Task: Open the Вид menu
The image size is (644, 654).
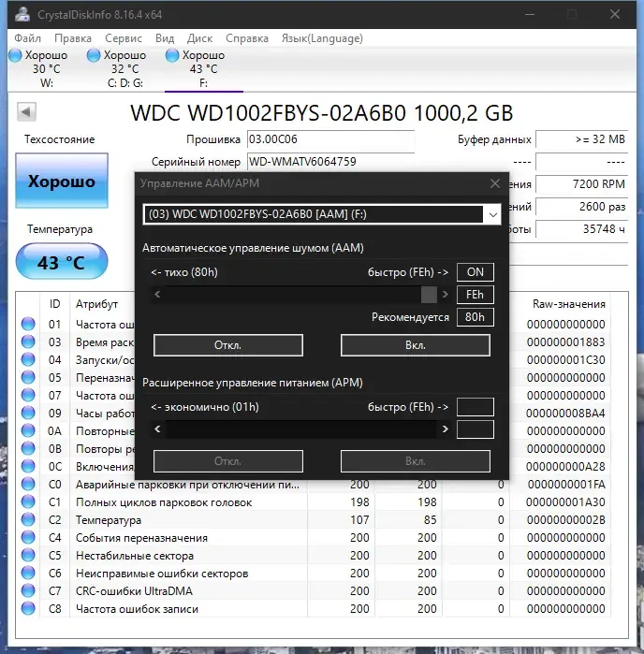Action: (165, 38)
